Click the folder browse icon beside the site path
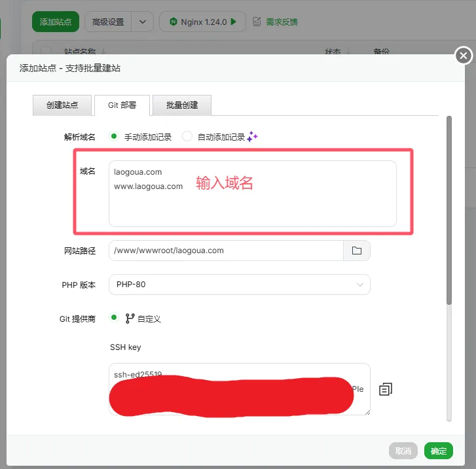The image size is (476, 469). (356, 251)
